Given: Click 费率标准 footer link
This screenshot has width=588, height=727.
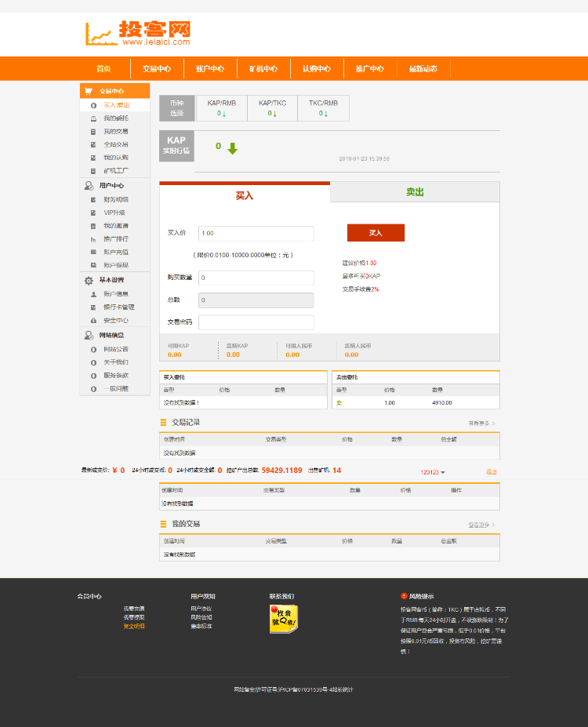Looking at the screenshot, I should coord(201,626).
